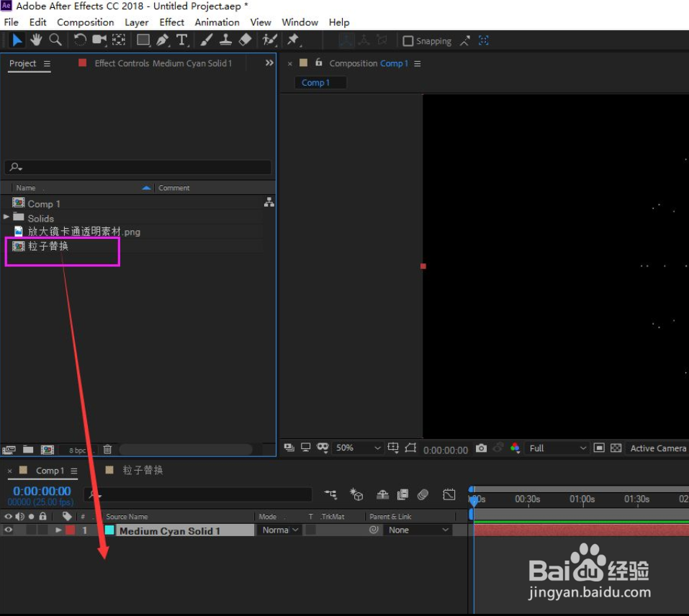Open the Normal blending mode dropdown
This screenshot has width=689, height=616.
280,530
